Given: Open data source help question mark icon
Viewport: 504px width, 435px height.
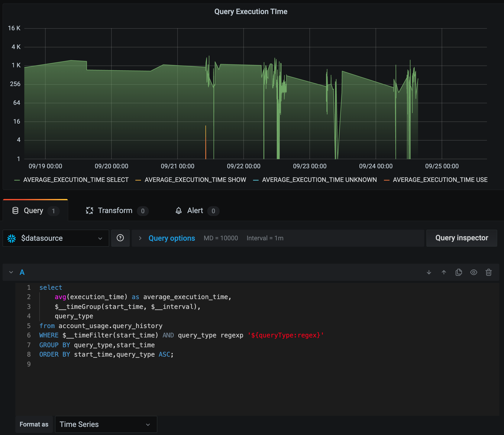Looking at the screenshot, I should click(x=120, y=238).
